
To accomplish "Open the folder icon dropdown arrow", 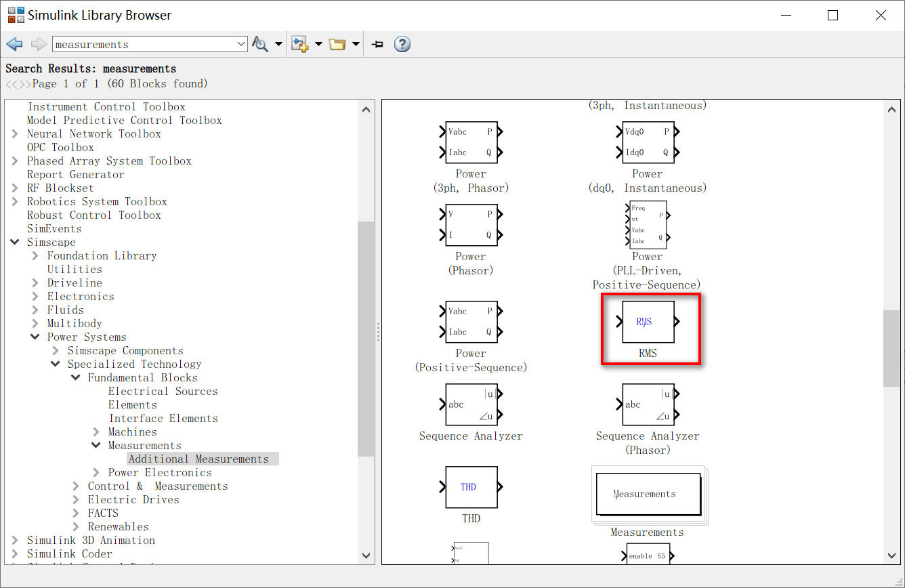I will (356, 43).
